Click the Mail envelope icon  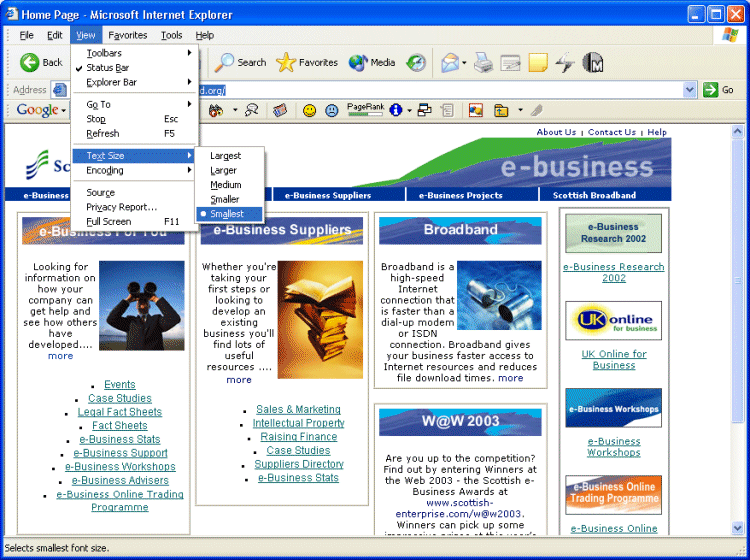click(x=450, y=63)
